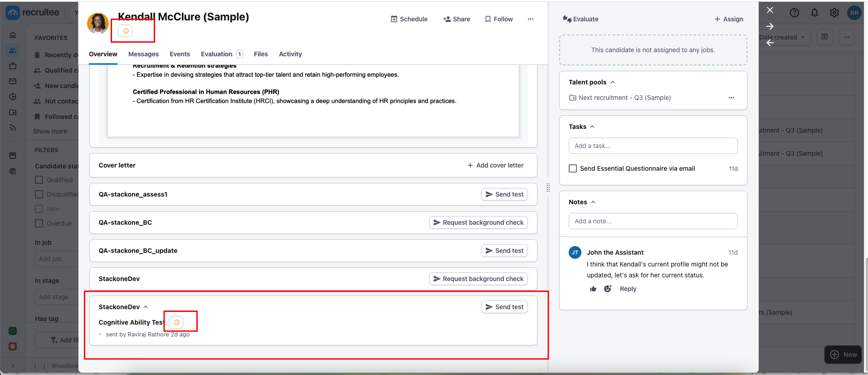Open the help question mark icon

click(795, 13)
